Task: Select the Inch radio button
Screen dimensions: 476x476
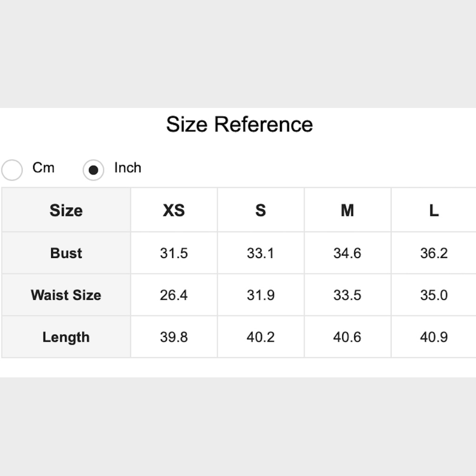Action: tap(93, 170)
